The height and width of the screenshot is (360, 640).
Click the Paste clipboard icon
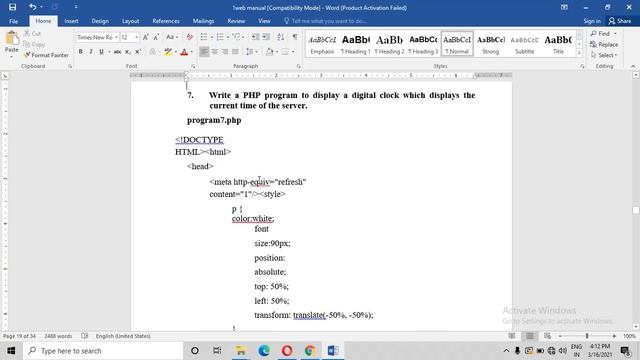[11, 39]
